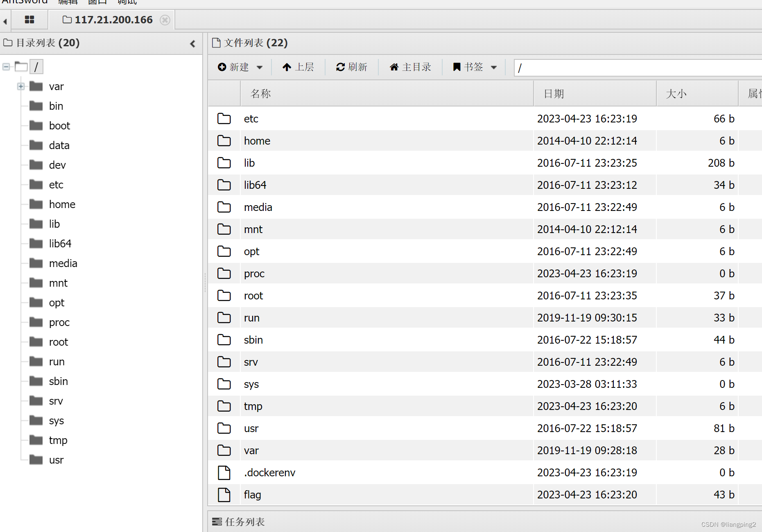This screenshot has width=762, height=532.
Task: Refresh the file list with 刷新
Action: [x=351, y=67]
